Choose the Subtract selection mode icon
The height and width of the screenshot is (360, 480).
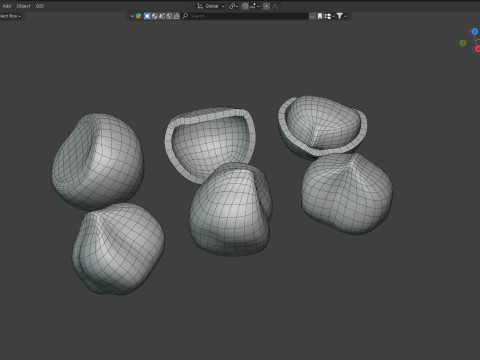click(162, 16)
